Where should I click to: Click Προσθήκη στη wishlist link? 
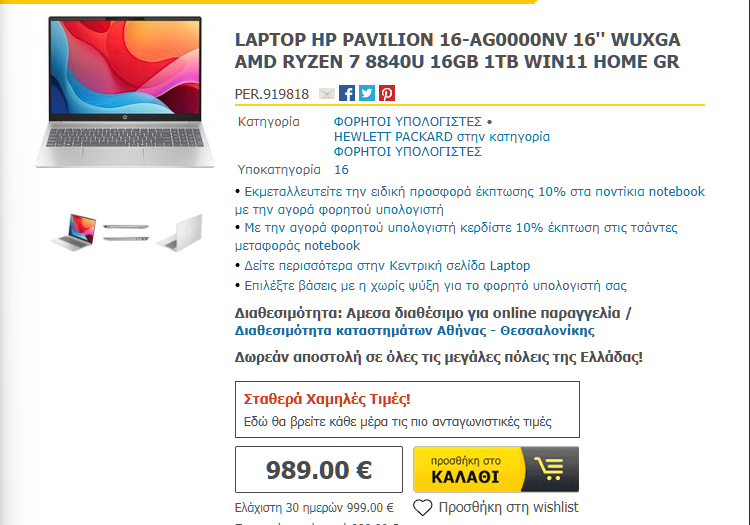point(508,507)
